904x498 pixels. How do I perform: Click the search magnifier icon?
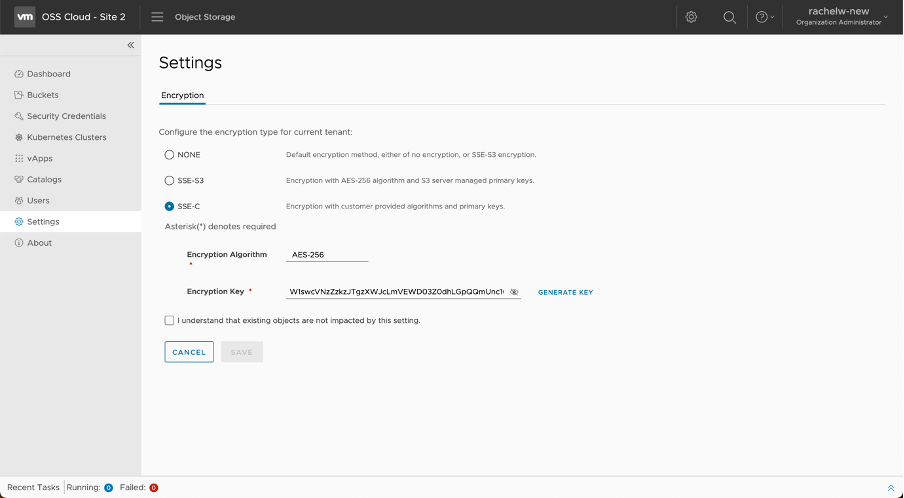[730, 17]
